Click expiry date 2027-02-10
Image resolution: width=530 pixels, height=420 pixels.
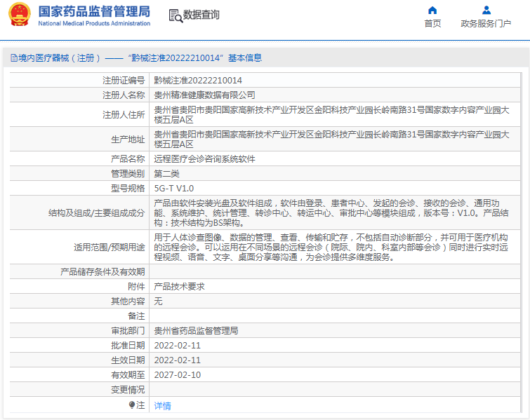tap(178, 374)
